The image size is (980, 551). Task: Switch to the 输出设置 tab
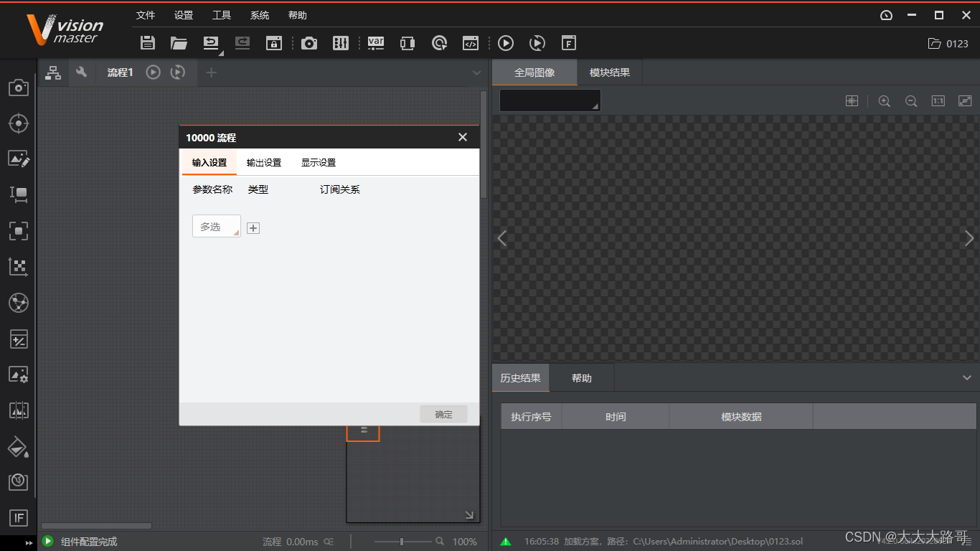click(264, 163)
